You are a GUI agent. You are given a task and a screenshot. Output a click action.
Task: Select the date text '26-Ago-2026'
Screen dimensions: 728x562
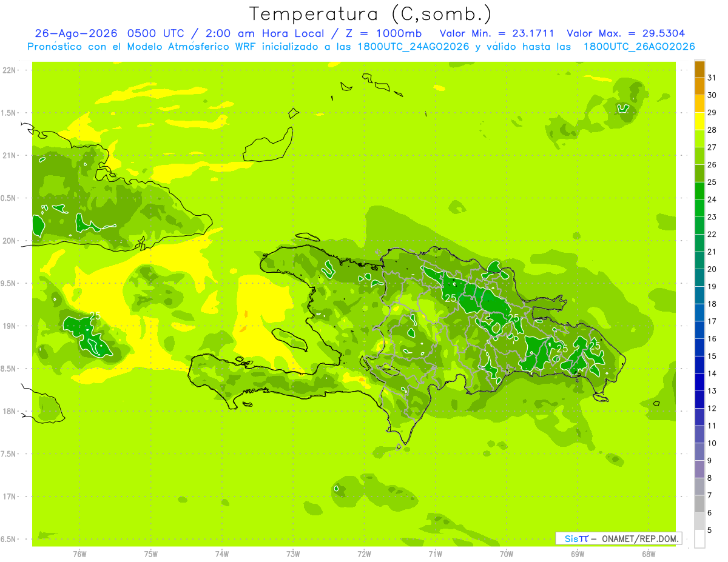pos(76,33)
